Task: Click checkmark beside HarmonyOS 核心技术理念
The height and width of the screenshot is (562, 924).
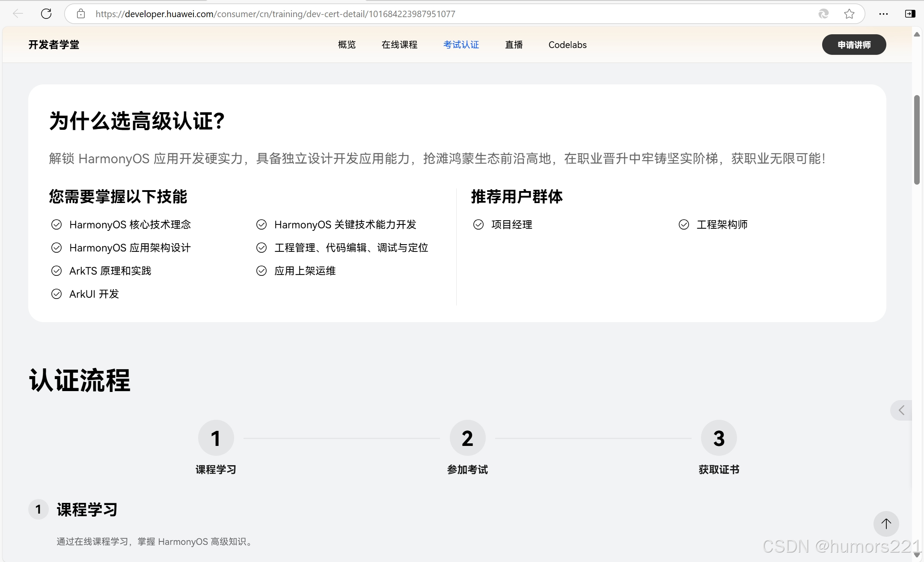Action: coord(56,224)
